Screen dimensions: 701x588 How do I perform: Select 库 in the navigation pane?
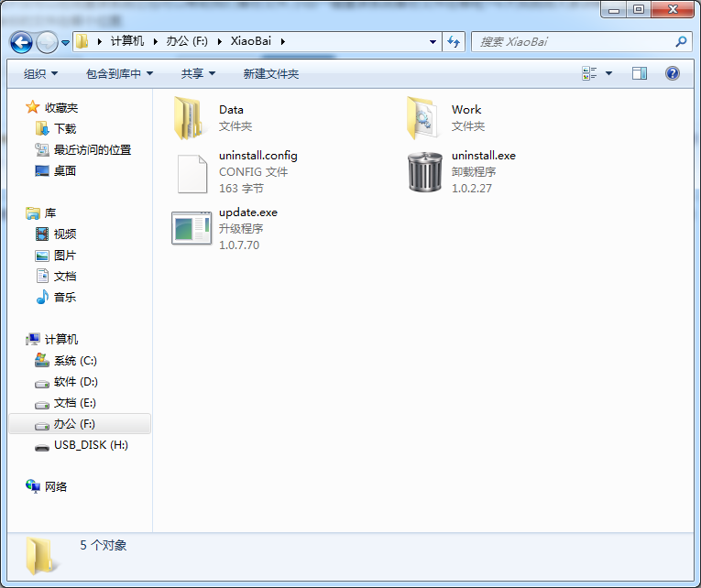point(50,213)
